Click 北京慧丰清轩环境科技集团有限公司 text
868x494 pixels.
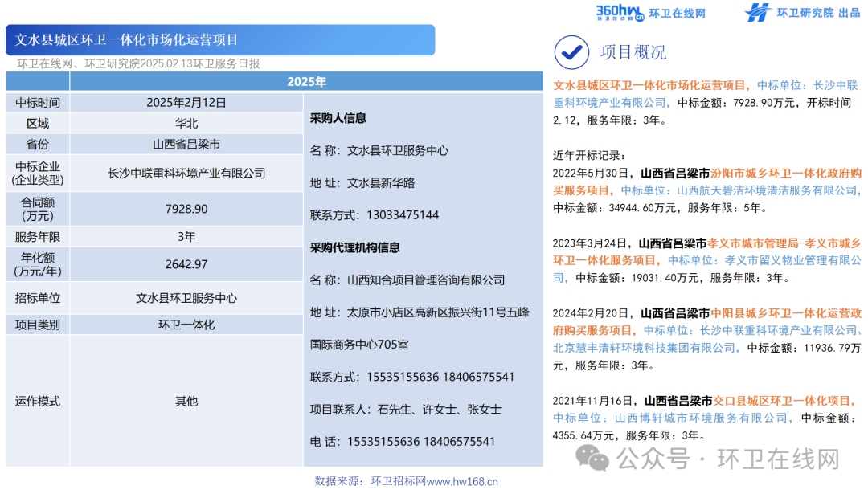(x=644, y=348)
